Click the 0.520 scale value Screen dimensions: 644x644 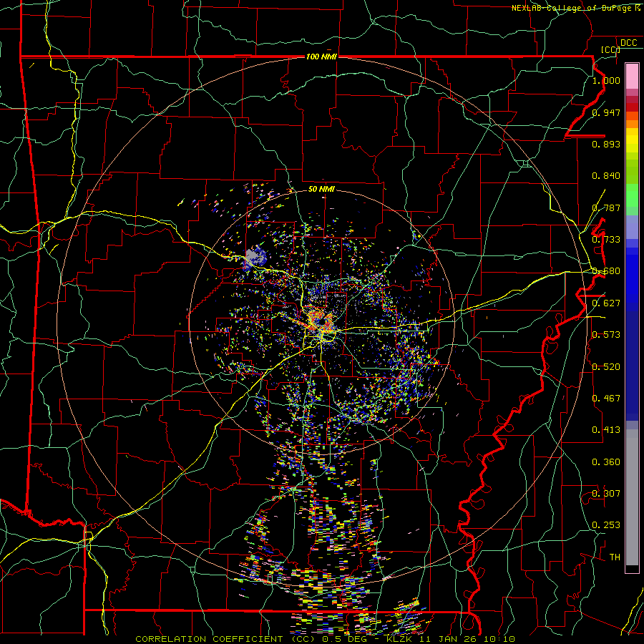pyautogui.click(x=606, y=367)
